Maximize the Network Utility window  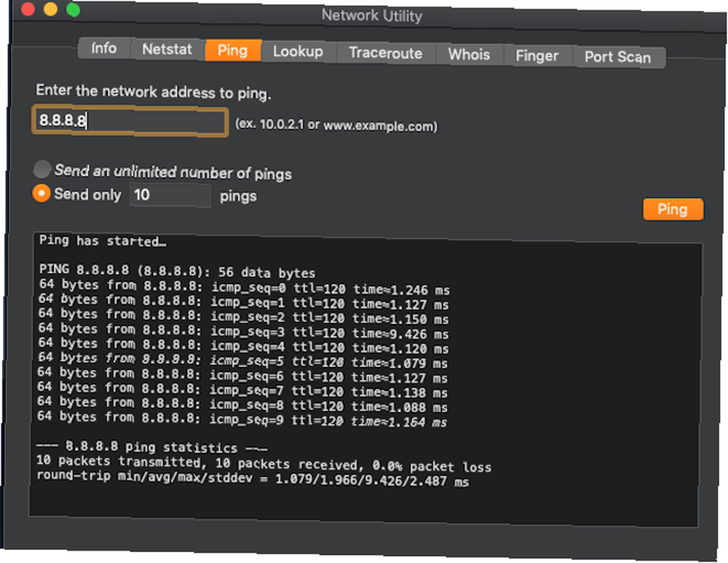73,9
